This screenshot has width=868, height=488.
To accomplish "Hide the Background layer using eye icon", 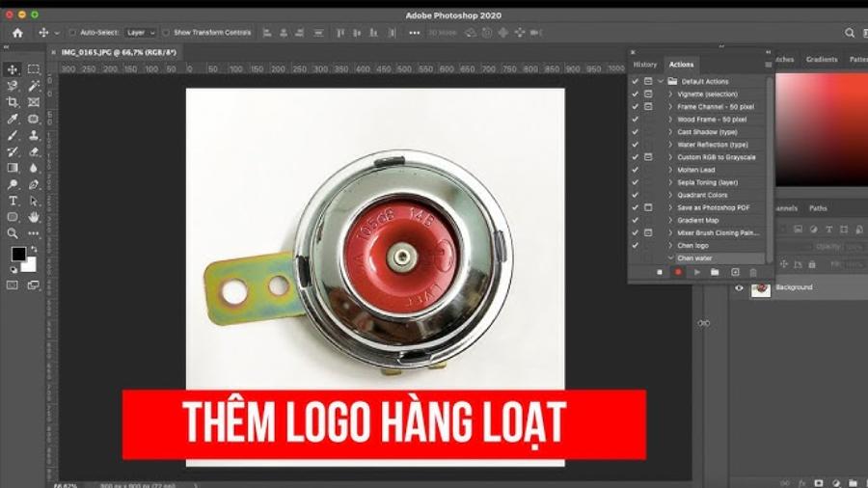I will 740,287.
